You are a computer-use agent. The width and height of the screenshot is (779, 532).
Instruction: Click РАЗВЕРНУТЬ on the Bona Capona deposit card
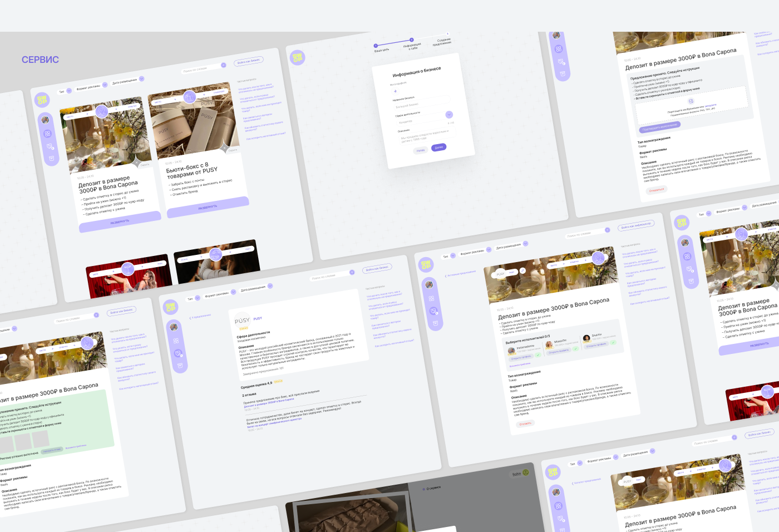click(x=120, y=222)
